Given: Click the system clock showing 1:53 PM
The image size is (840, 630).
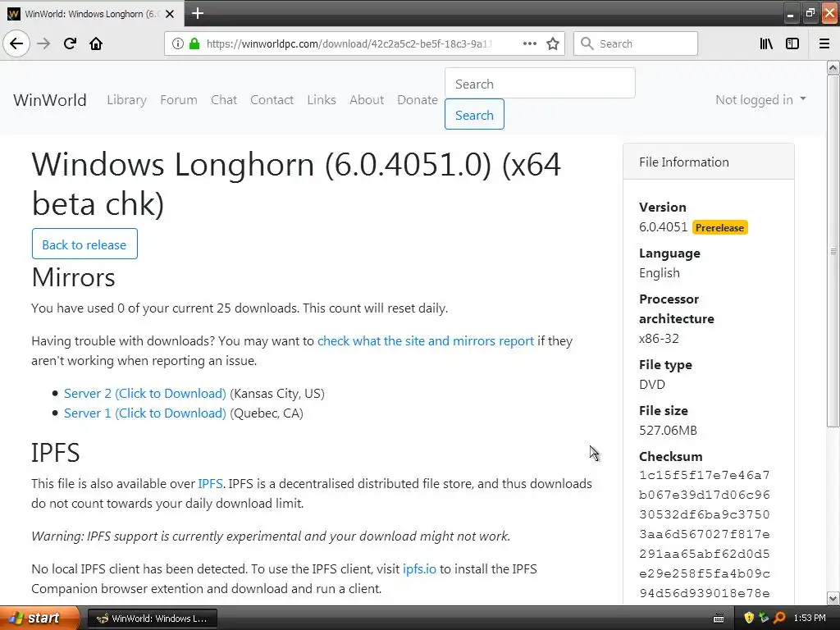Looking at the screenshot, I should tap(810, 619).
